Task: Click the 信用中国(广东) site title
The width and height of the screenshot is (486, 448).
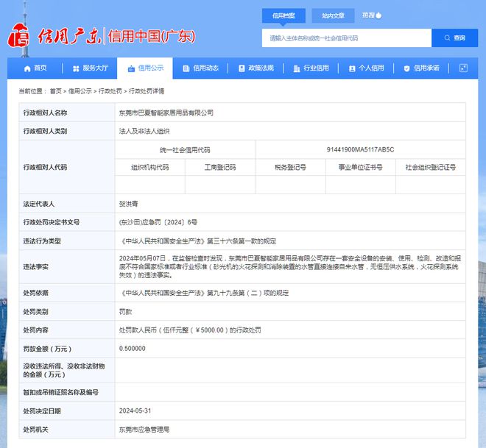Action: click(x=152, y=36)
